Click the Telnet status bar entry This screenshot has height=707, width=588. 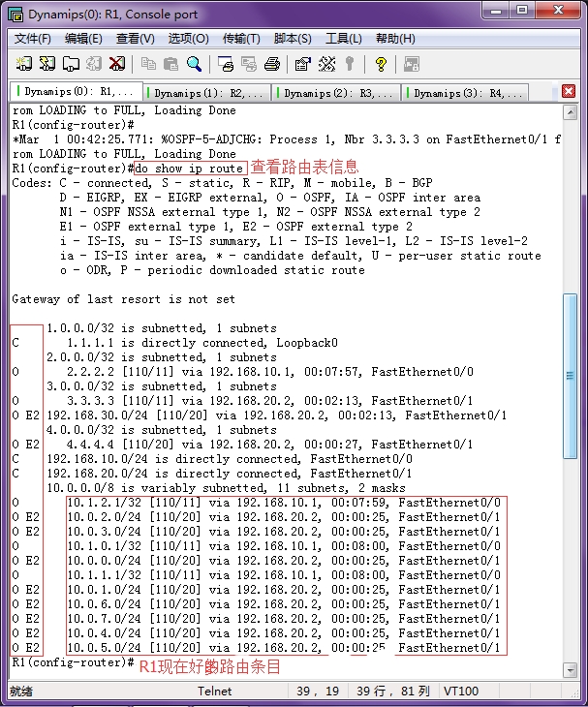pos(215,692)
